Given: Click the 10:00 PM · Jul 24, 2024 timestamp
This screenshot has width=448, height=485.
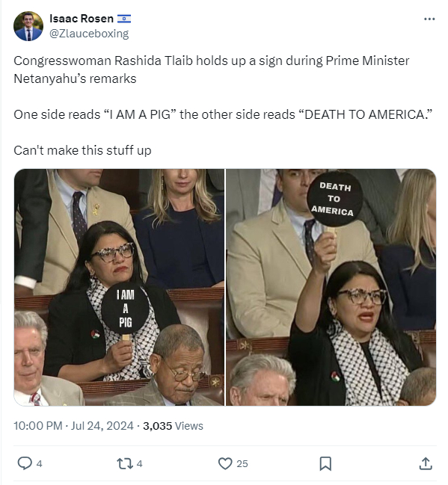Looking at the screenshot, I should click(x=73, y=426).
